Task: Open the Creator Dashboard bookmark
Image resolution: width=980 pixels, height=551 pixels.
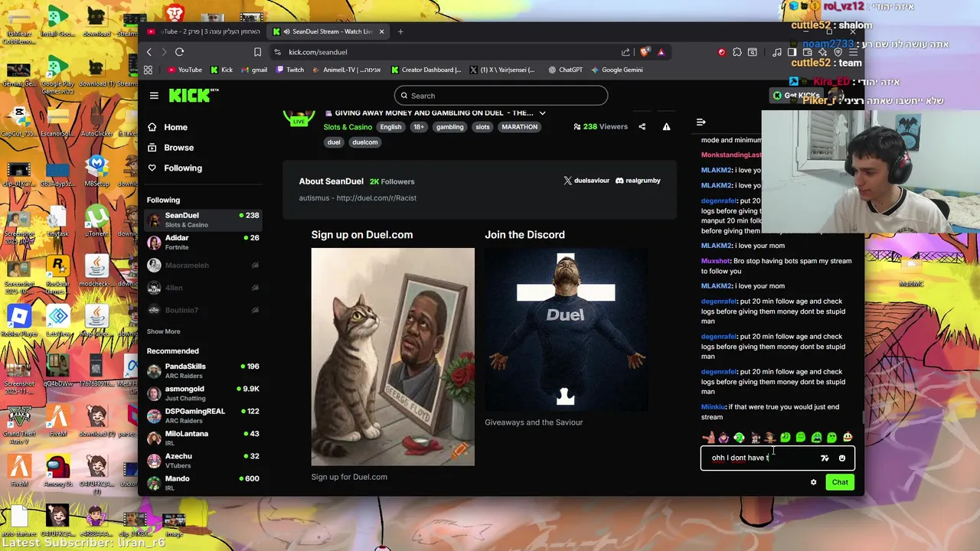Action: 426,70
